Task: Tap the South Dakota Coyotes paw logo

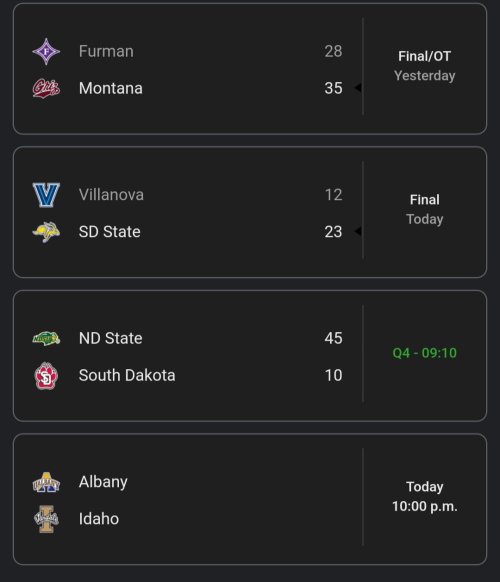Action: click(46, 376)
